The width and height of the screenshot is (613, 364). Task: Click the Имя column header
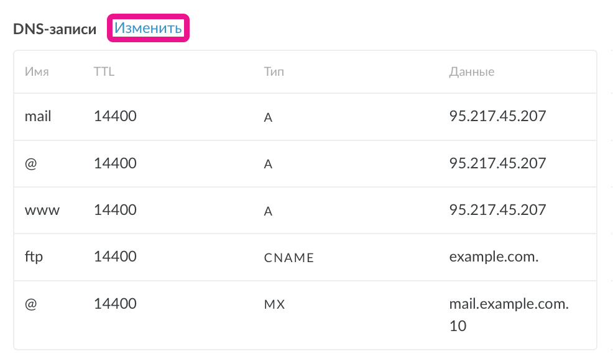(x=37, y=71)
